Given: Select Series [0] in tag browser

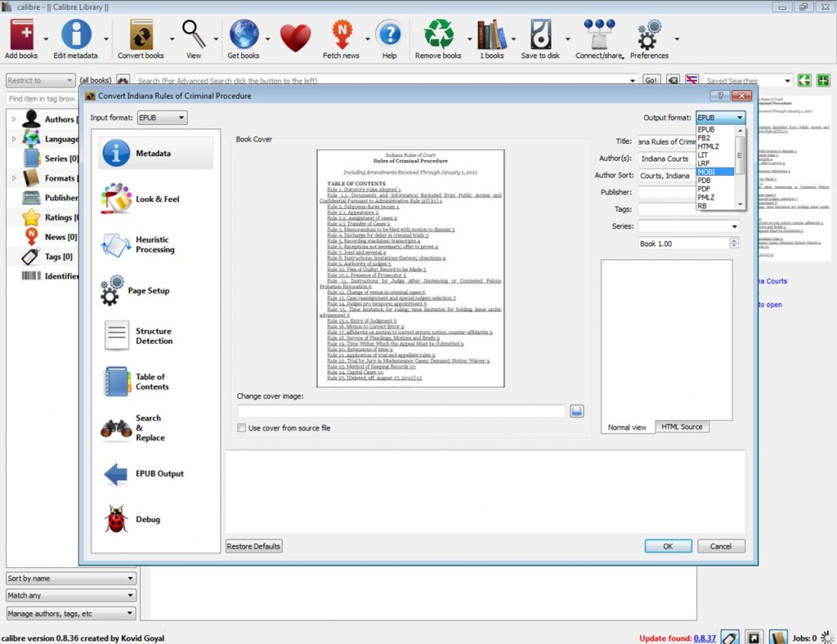Looking at the screenshot, I should (x=51, y=159).
